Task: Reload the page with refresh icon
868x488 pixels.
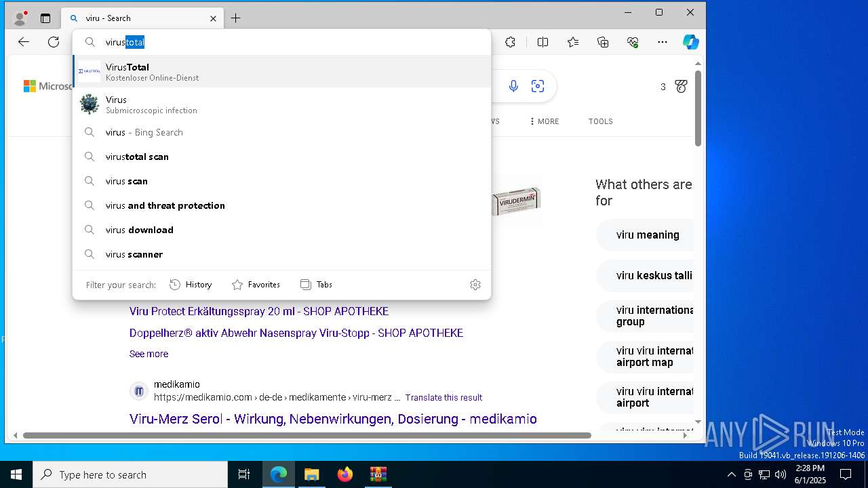Action: [54, 42]
